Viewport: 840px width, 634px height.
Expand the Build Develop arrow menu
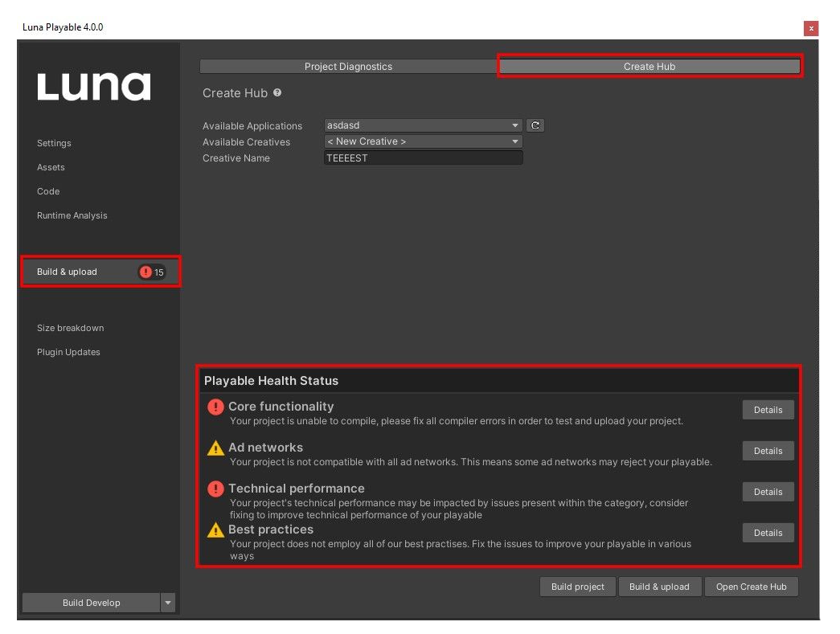[168, 603]
